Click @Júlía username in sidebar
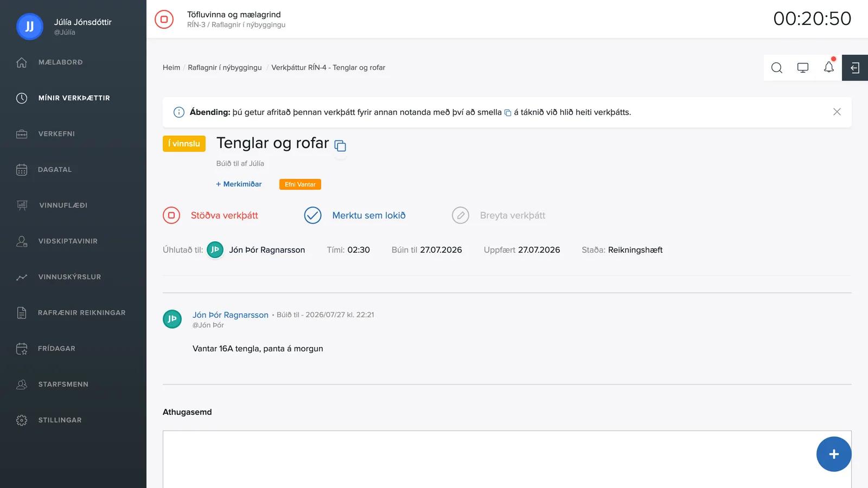Image resolution: width=868 pixels, height=488 pixels. 65,33
